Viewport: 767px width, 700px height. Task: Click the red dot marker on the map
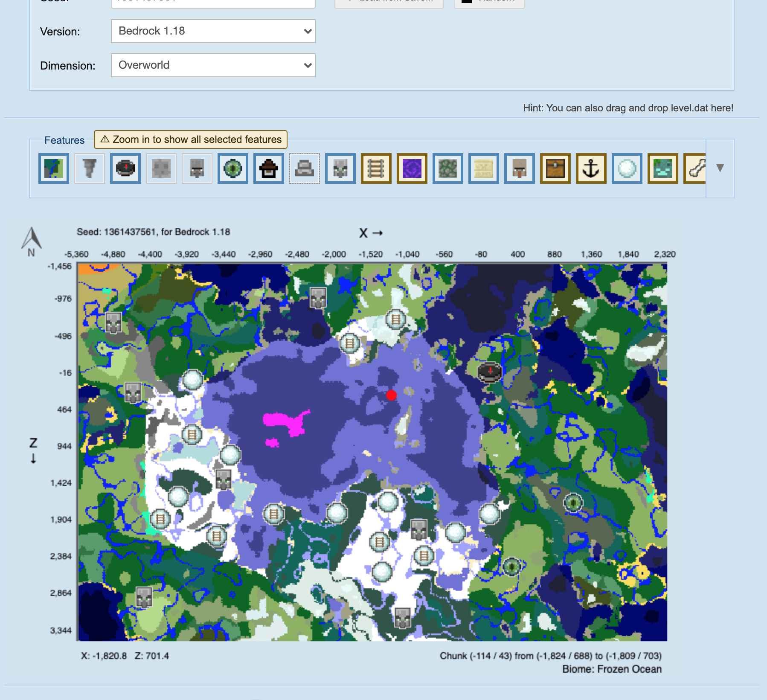tap(391, 395)
